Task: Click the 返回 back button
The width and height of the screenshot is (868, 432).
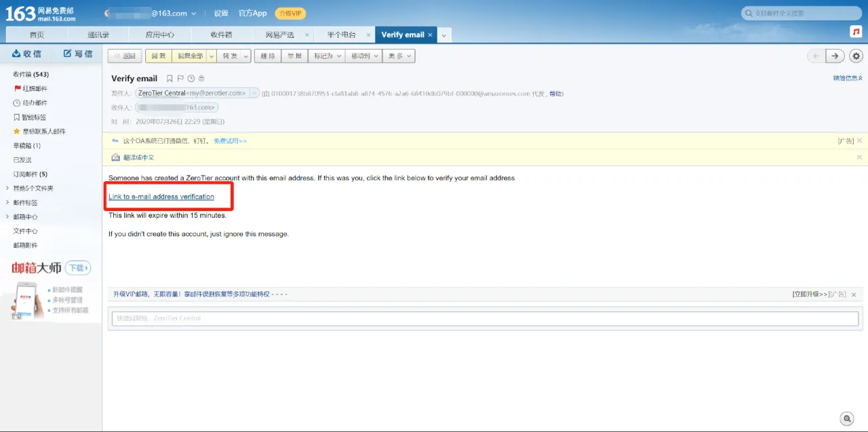Action: (x=125, y=56)
